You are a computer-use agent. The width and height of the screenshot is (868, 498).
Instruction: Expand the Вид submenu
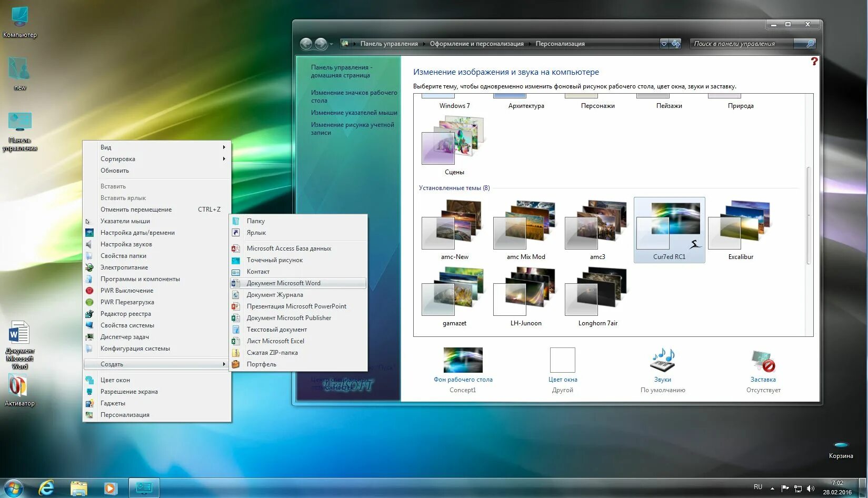pyautogui.click(x=157, y=147)
